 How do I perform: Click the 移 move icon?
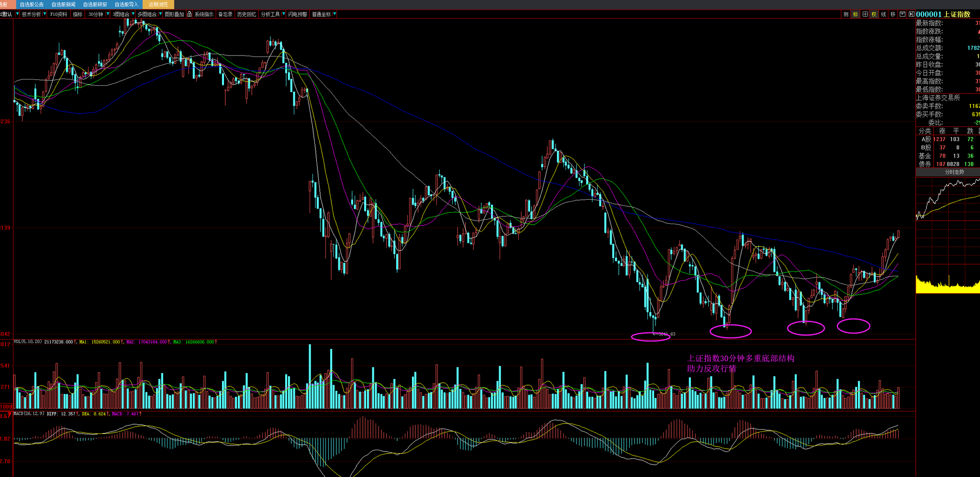pyautogui.click(x=893, y=14)
